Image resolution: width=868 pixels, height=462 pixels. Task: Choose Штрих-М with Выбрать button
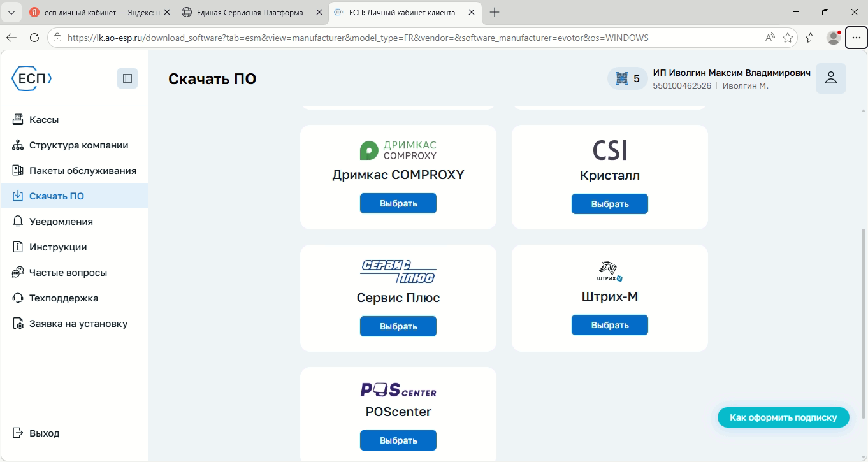point(610,325)
